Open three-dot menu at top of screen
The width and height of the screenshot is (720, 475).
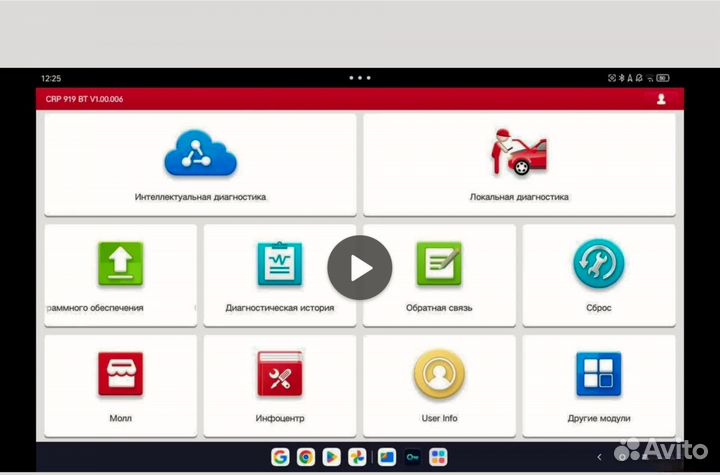(x=360, y=77)
